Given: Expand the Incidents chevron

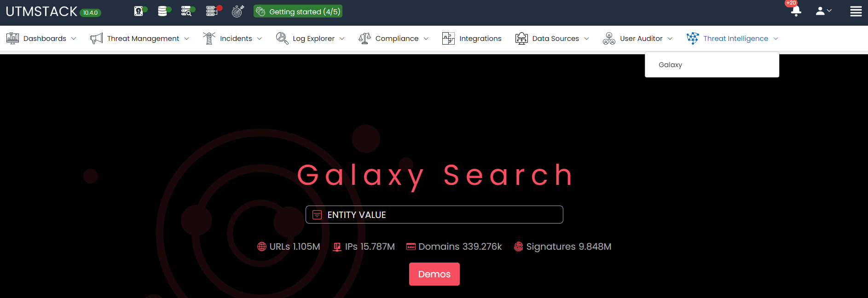Looking at the screenshot, I should pyautogui.click(x=259, y=39).
